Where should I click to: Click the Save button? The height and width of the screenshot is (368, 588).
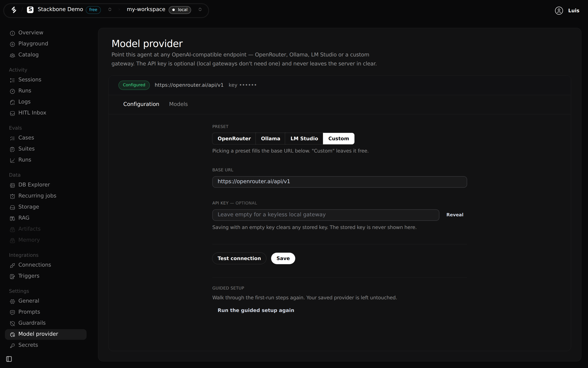point(283,258)
